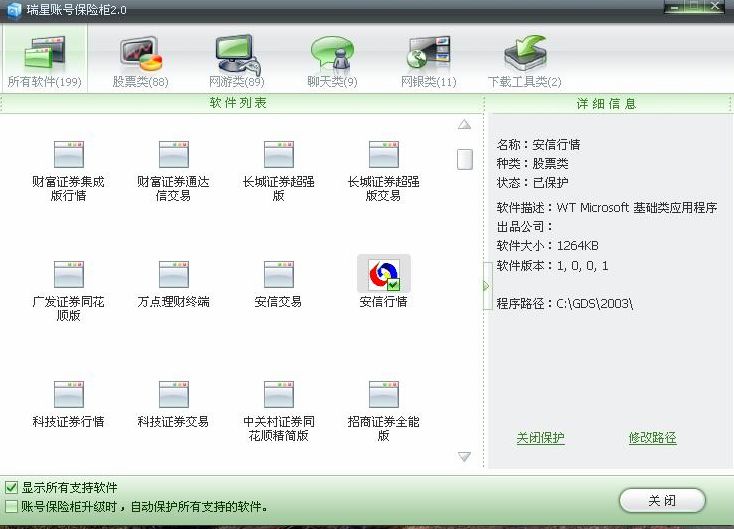The width and height of the screenshot is (734, 529).
Task: Select the 财富证券集成版行情 software icon
Action: pos(68,154)
